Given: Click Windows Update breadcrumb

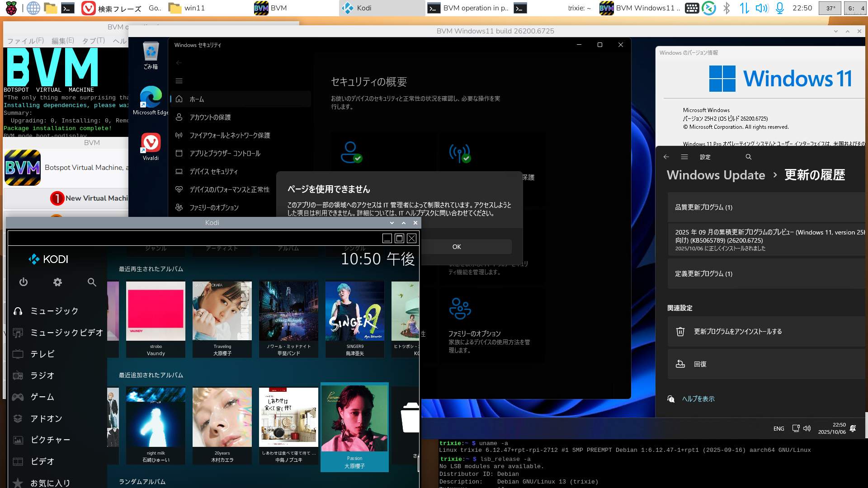Looking at the screenshot, I should [716, 175].
